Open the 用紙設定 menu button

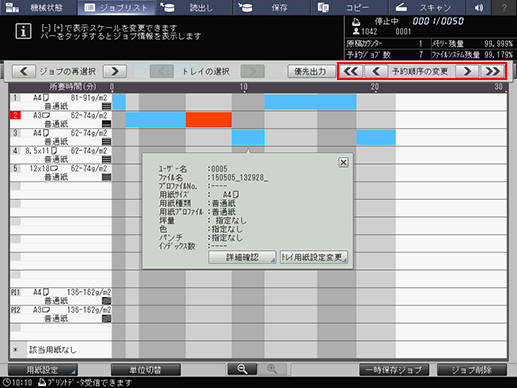(x=43, y=370)
